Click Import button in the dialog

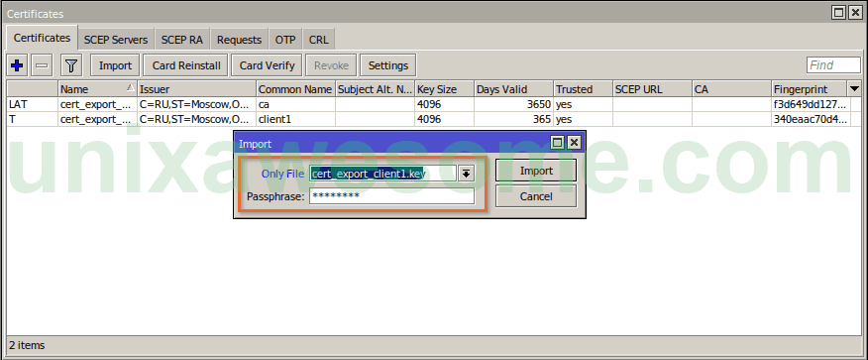536,171
